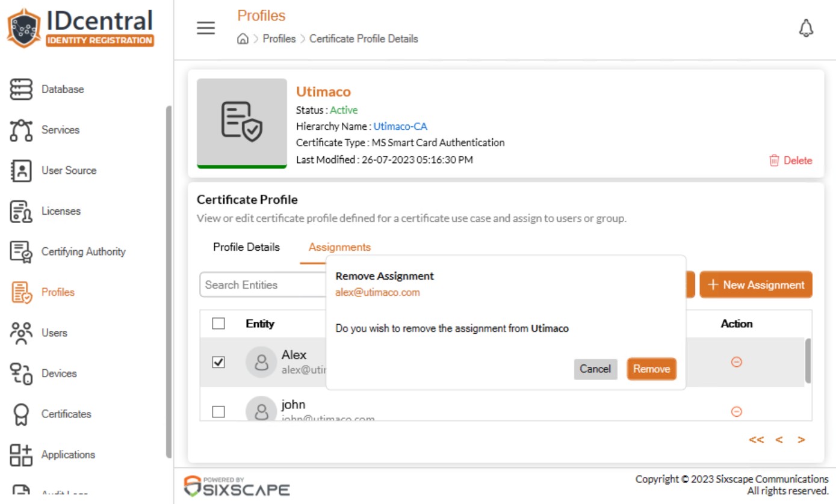
Task: Open the Utimaco-CA hierarchy link
Action: [400, 126]
